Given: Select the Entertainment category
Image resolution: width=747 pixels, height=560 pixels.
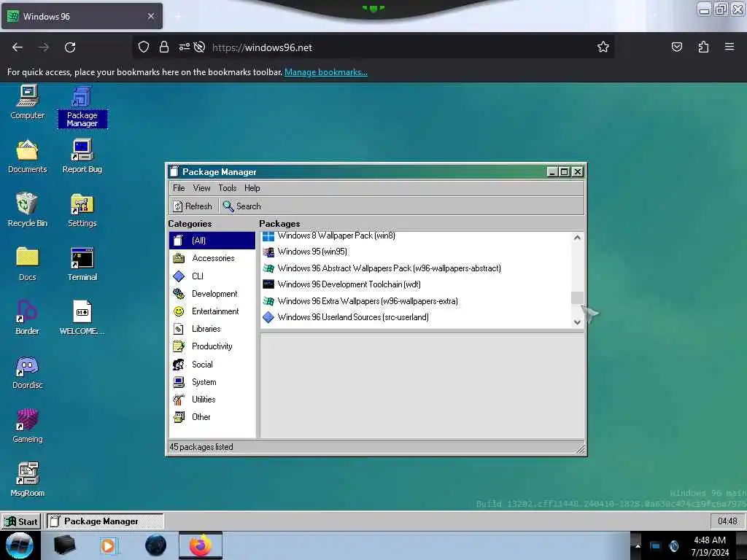Looking at the screenshot, I should tap(212, 311).
